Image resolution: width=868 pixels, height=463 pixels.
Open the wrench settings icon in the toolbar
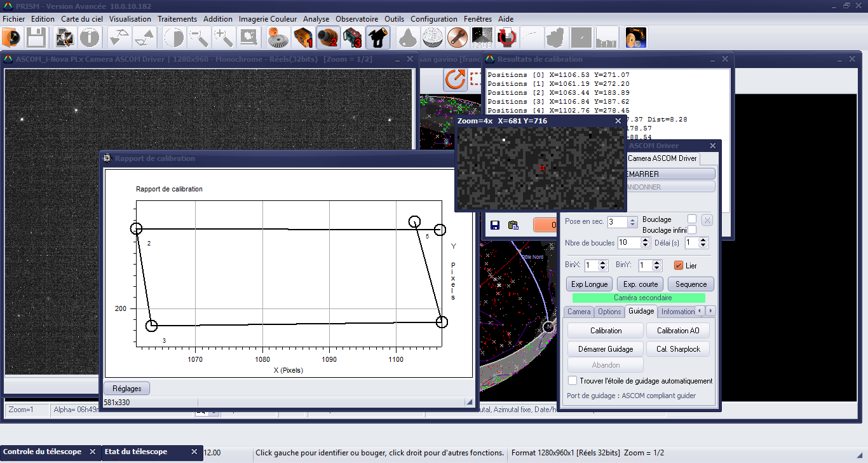pos(457,38)
